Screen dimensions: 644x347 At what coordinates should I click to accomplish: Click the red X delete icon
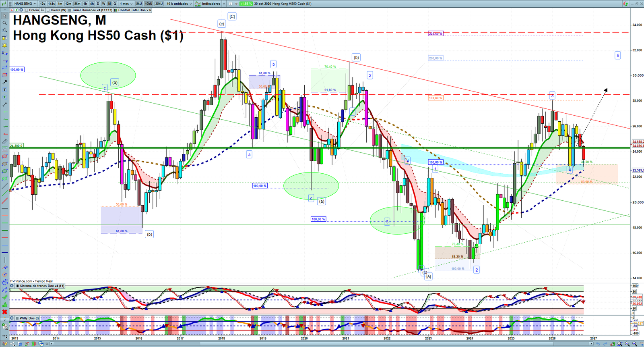pyautogui.click(x=5, y=312)
